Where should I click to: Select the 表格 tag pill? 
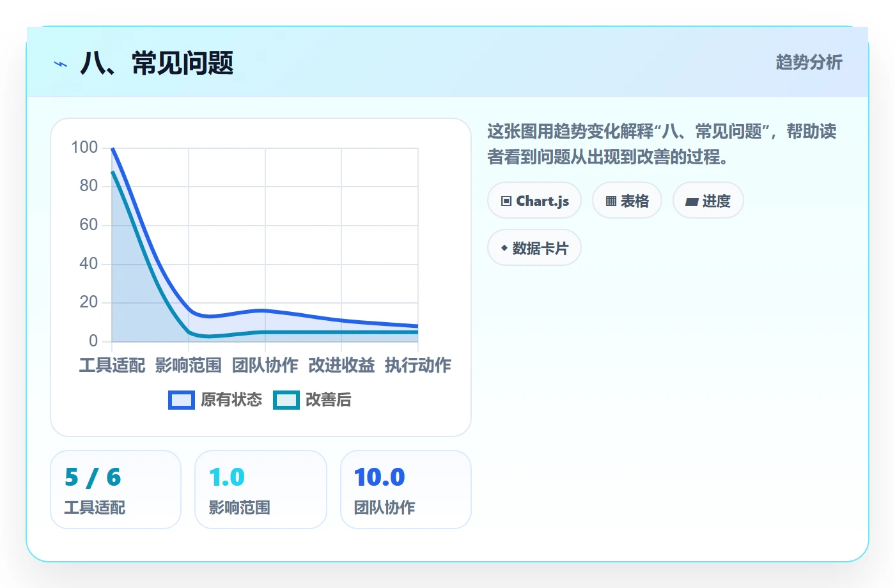(x=627, y=201)
